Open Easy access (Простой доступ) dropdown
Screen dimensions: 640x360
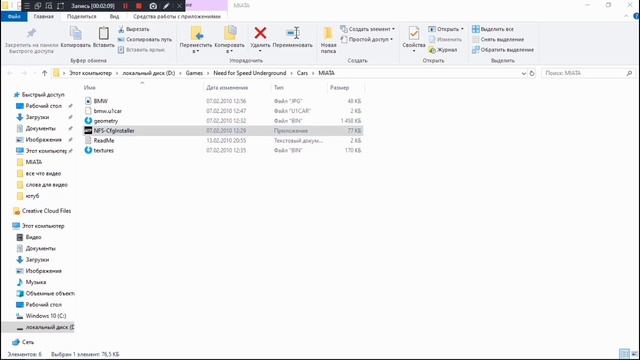pyautogui.click(x=367, y=40)
